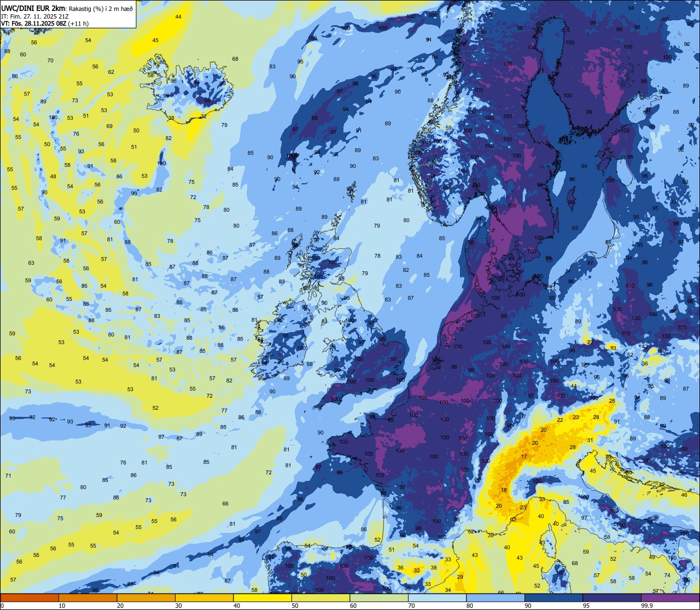This screenshot has height=610, width=700.
Task: Pick the pale green 60–70 legend segment
Action: [379, 597]
